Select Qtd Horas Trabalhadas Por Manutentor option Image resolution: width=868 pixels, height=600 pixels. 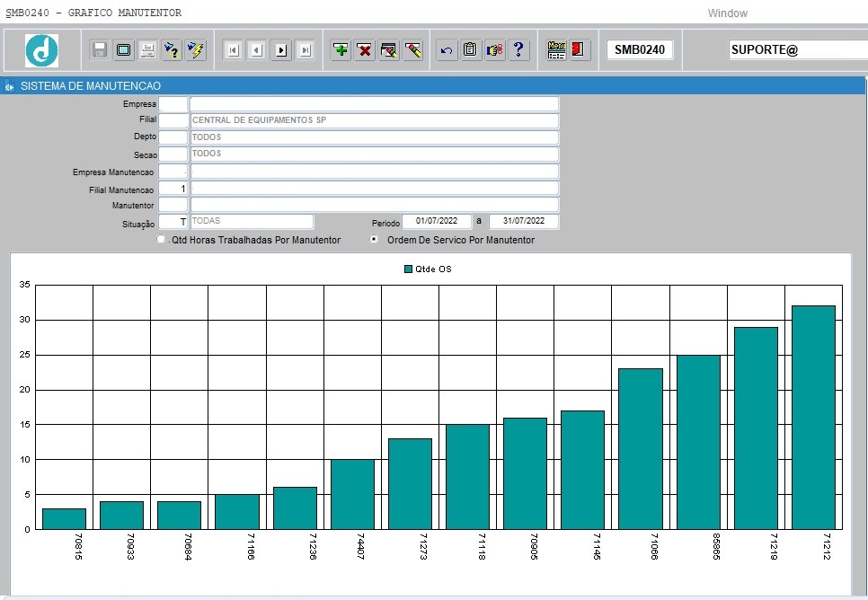(161, 239)
